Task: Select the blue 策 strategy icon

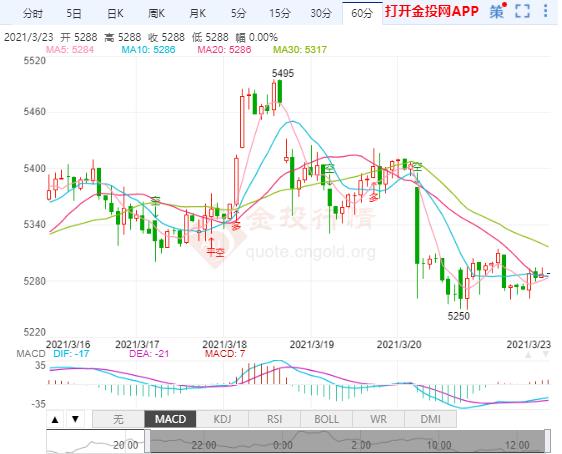Action: click(497, 11)
